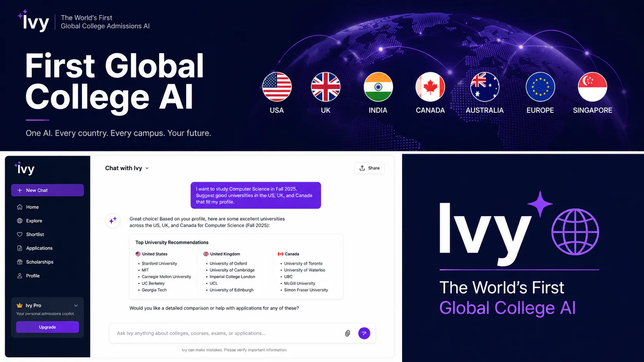
Task: Dismiss the Ivy Pro card
Action: click(x=76, y=306)
